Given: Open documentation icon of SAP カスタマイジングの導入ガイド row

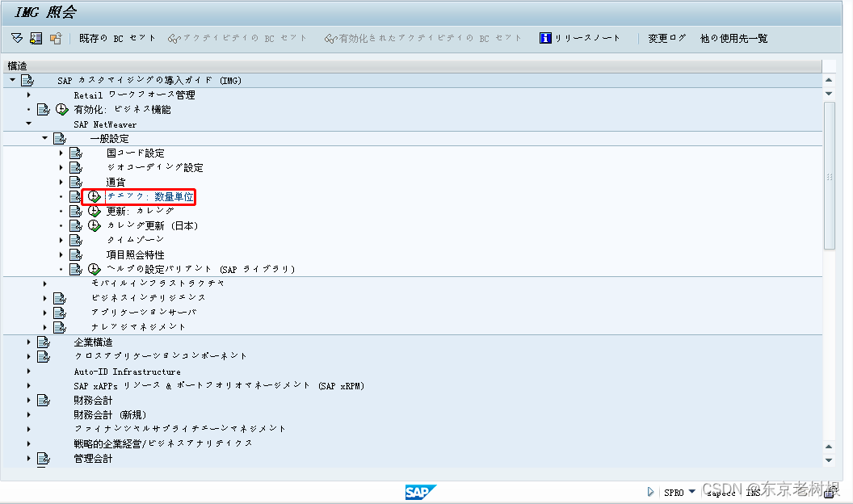Looking at the screenshot, I should 27,81.
